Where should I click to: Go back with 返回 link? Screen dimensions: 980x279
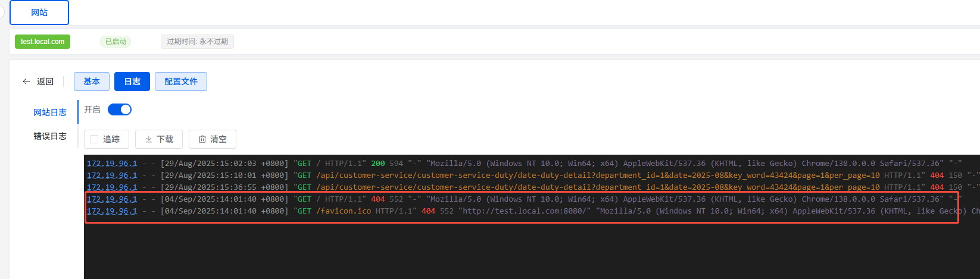45,81
